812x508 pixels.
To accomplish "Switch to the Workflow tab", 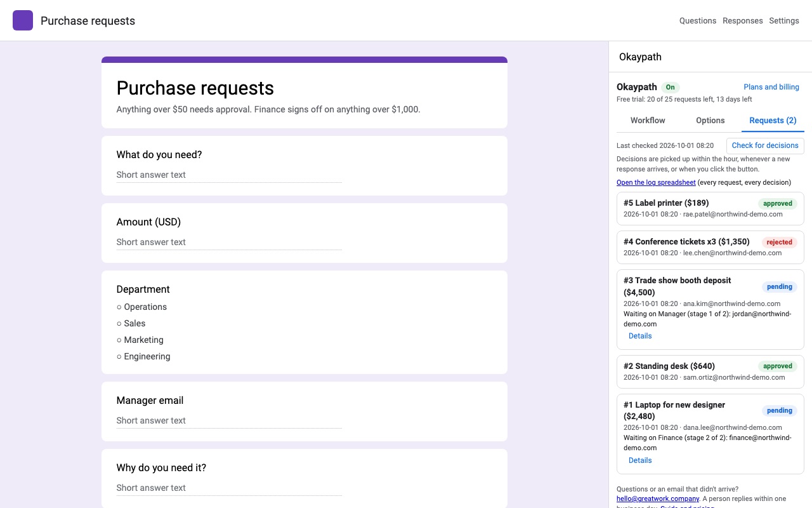I will point(648,120).
